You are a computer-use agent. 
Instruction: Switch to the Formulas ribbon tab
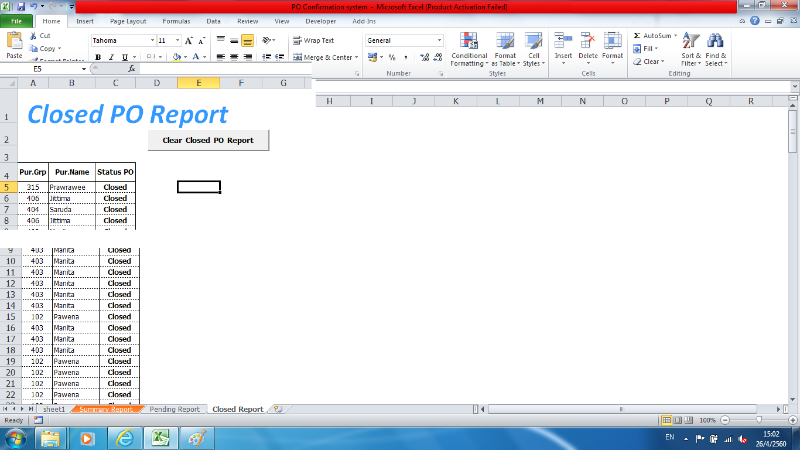click(176, 20)
